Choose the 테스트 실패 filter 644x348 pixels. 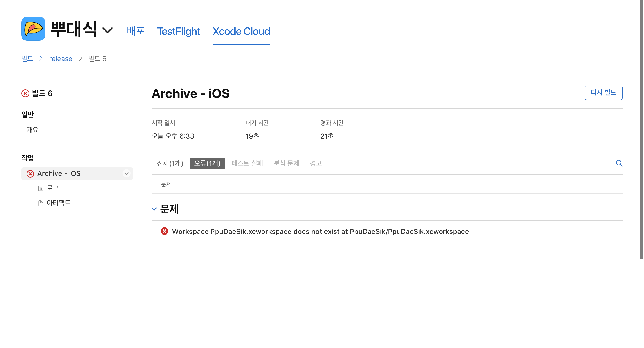[247, 163]
